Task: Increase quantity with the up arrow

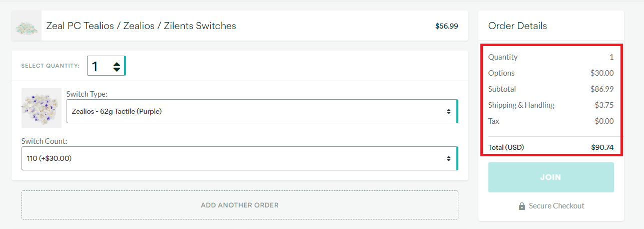Action: [117, 63]
